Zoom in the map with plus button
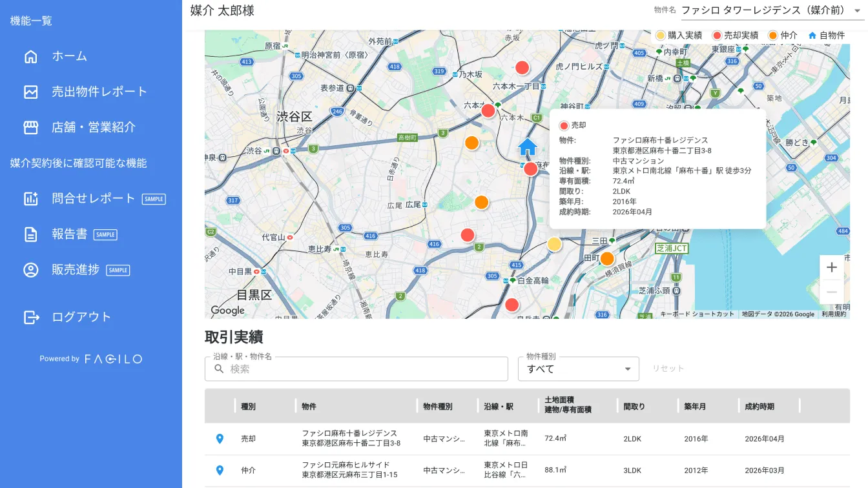This screenshot has height=488, width=868. click(832, 267)
